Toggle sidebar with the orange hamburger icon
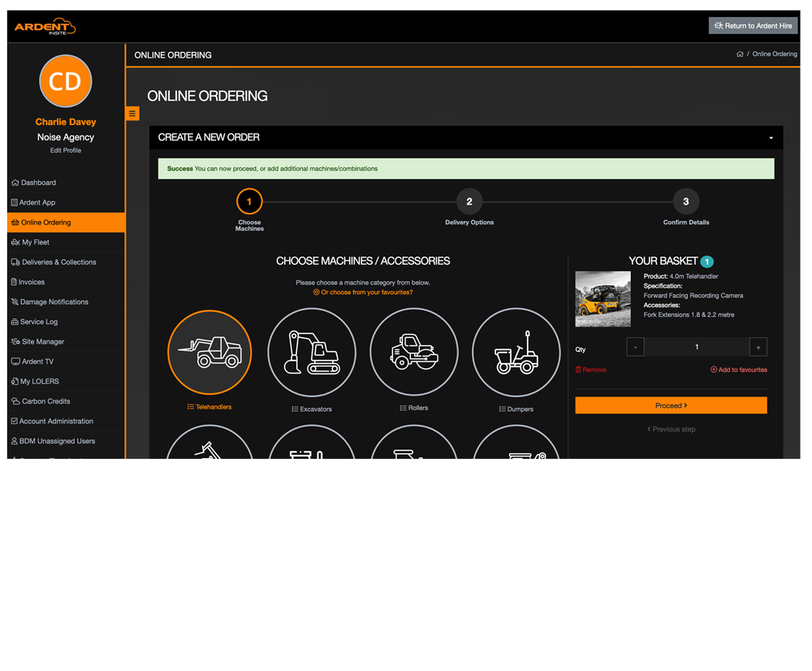 tap(132, 114)
